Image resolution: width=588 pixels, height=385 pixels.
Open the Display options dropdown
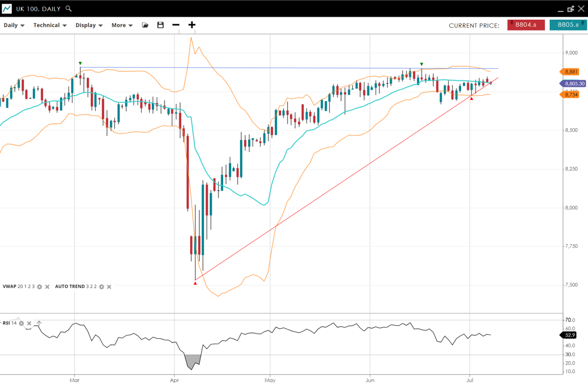coord(89,25)
